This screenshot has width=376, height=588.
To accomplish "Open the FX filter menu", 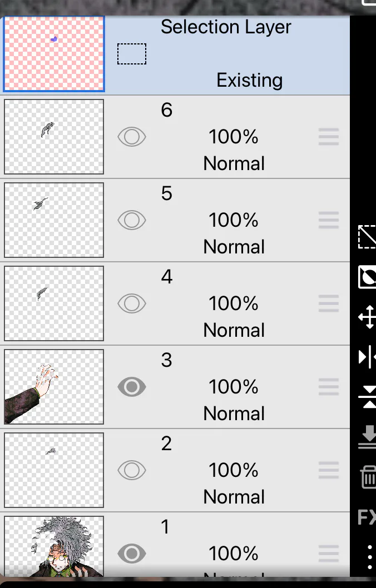I will (367, 517).
